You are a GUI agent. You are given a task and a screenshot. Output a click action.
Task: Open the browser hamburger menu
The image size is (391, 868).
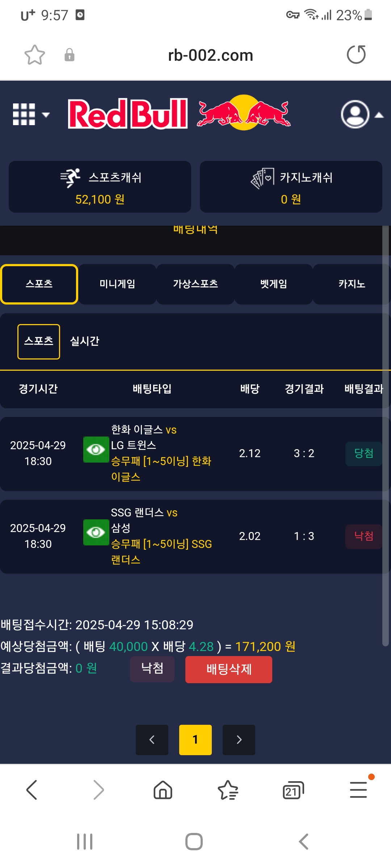tap(358, 790)
